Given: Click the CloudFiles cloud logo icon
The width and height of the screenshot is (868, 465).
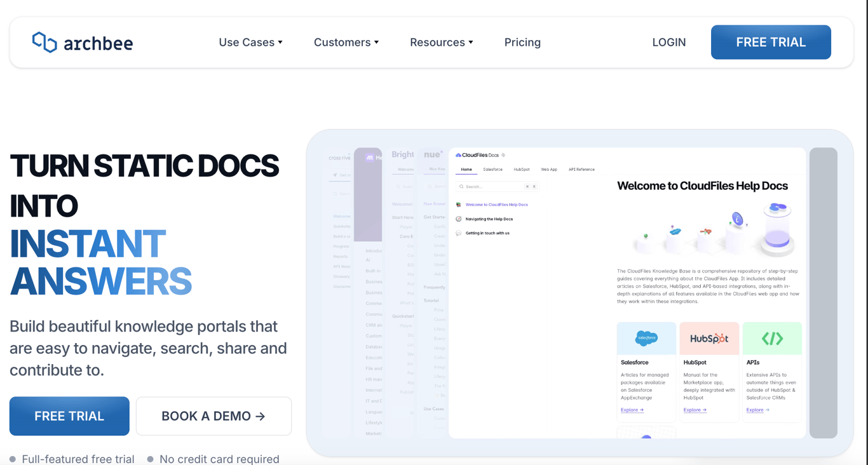Looking at the screenshot, I should 458,155.
